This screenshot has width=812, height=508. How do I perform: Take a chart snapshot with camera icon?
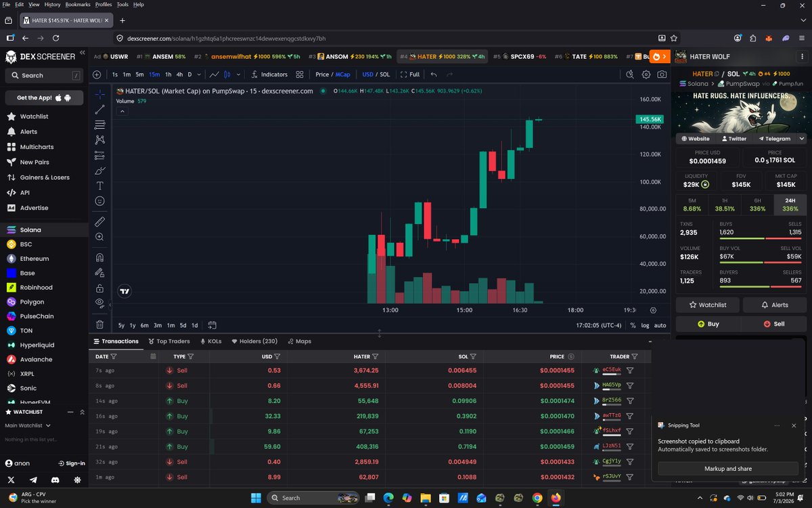click(x=662, y=75)
